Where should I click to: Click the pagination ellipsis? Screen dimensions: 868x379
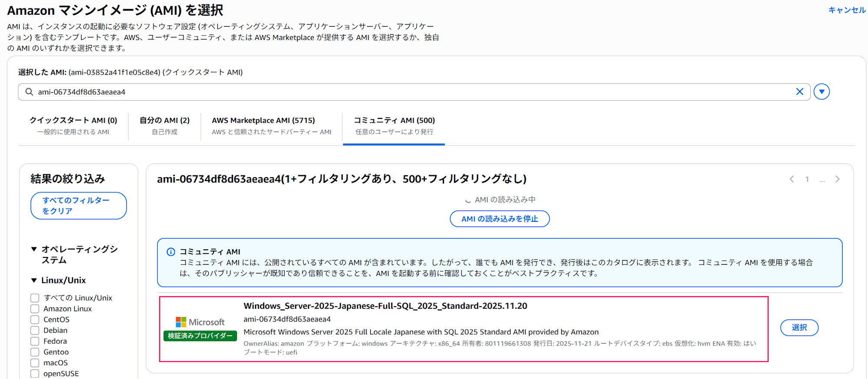coord(822,180)
